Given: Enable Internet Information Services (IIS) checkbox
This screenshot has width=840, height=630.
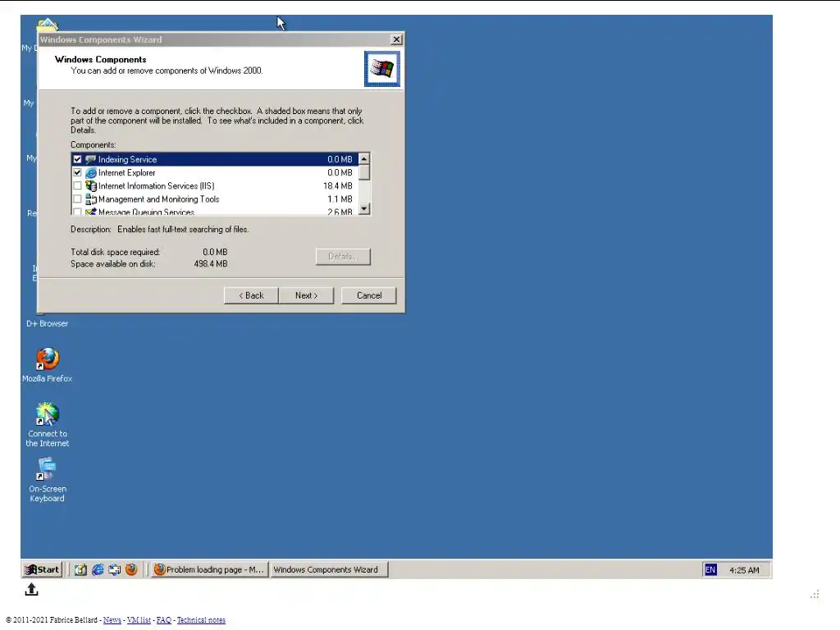Looking at the screenshot, I should point(77,186).
